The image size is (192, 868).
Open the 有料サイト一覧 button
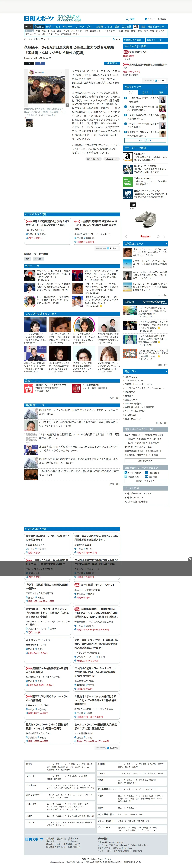pyautogui.click(x=156, y=40)
